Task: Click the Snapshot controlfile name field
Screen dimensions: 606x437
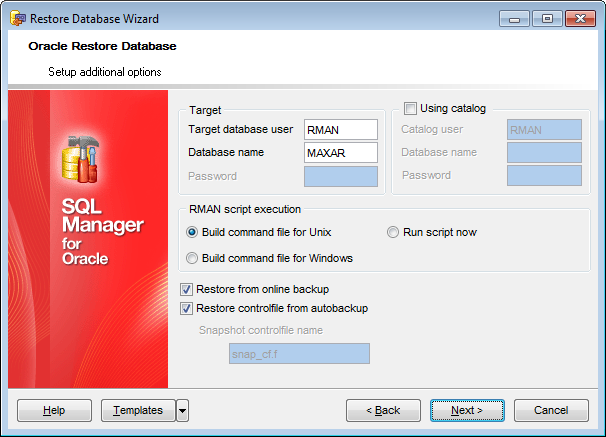Action: point(300,354)
